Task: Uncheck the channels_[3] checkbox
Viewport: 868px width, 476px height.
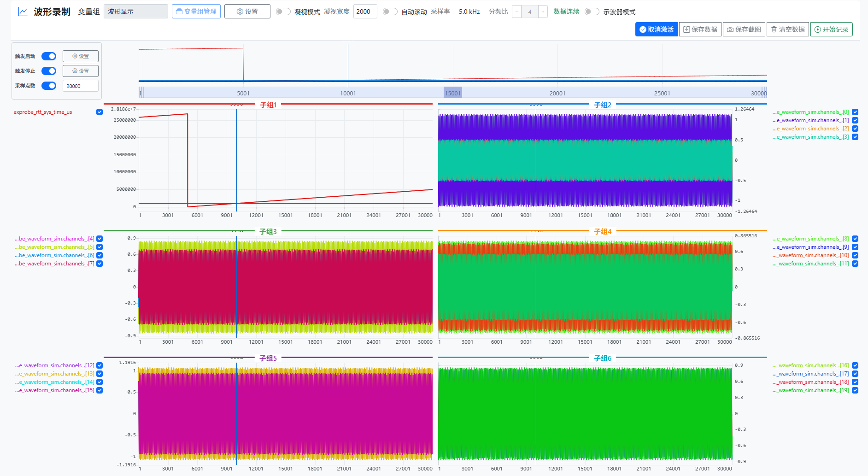Action: [855, 137]
